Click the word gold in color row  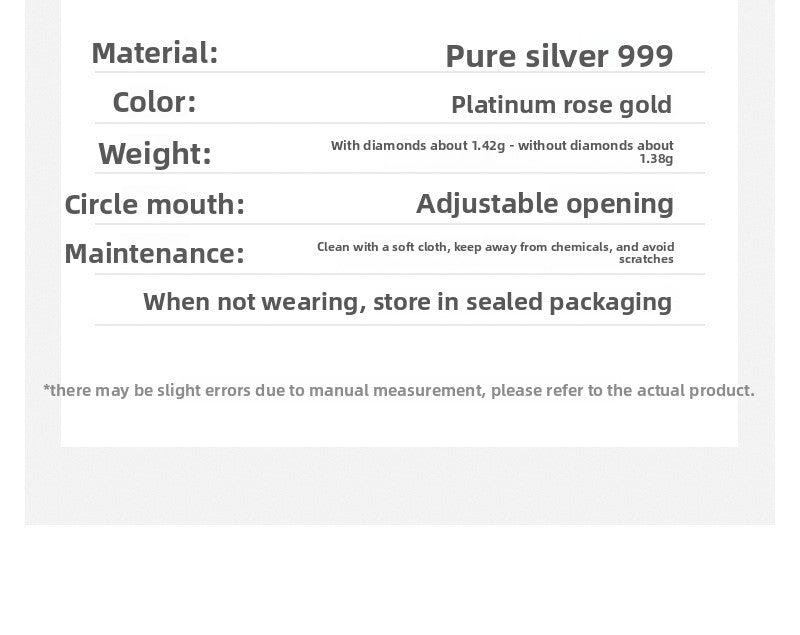645,105
